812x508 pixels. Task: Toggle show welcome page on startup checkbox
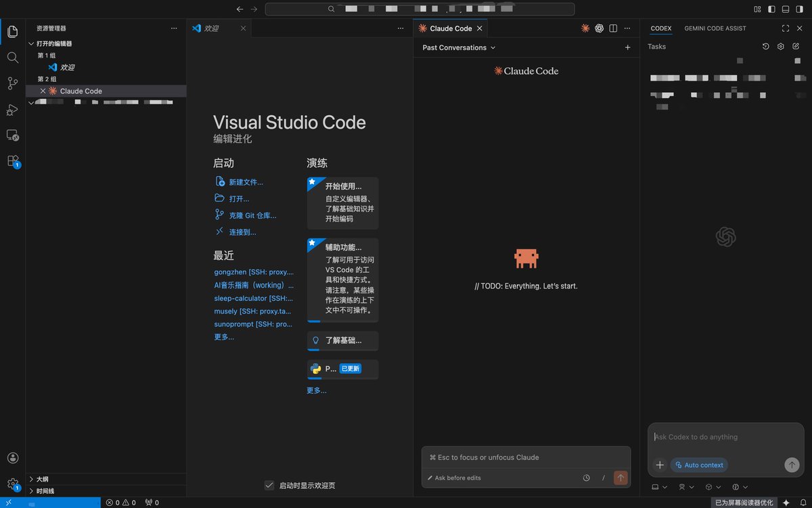(269, 486)
